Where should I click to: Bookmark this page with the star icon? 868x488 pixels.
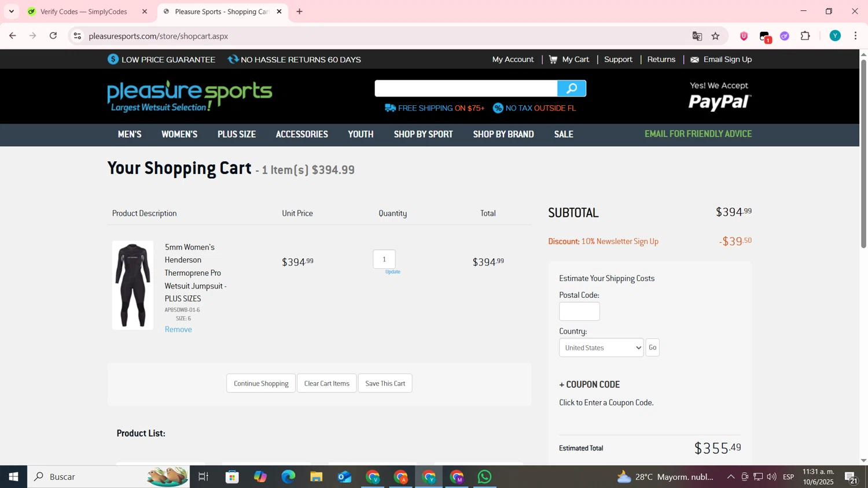(716, 36)
